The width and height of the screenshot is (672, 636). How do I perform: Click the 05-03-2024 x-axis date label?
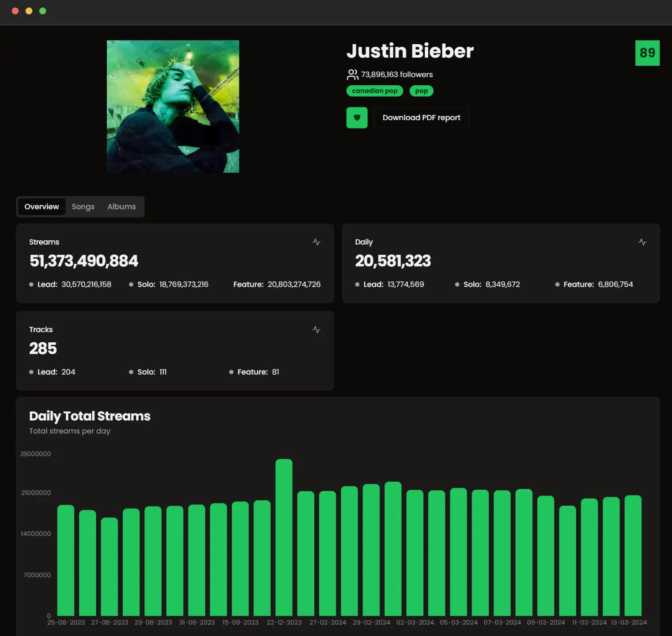[459, 622]
